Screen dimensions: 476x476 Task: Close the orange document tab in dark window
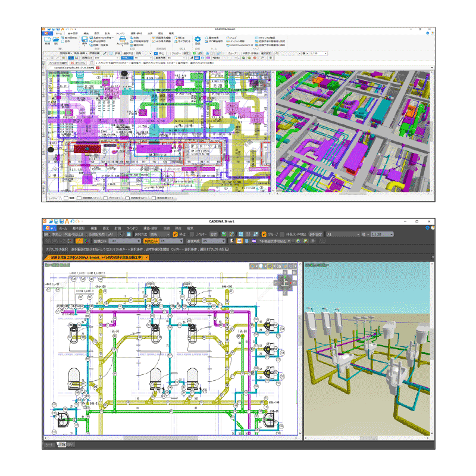(146, 257)
